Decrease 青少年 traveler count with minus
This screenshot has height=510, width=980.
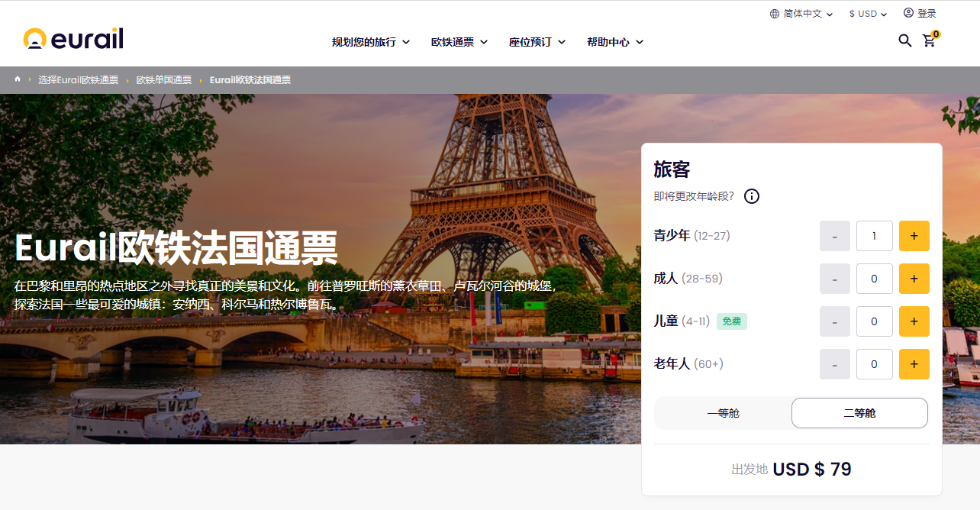click(x=834, y=236)
